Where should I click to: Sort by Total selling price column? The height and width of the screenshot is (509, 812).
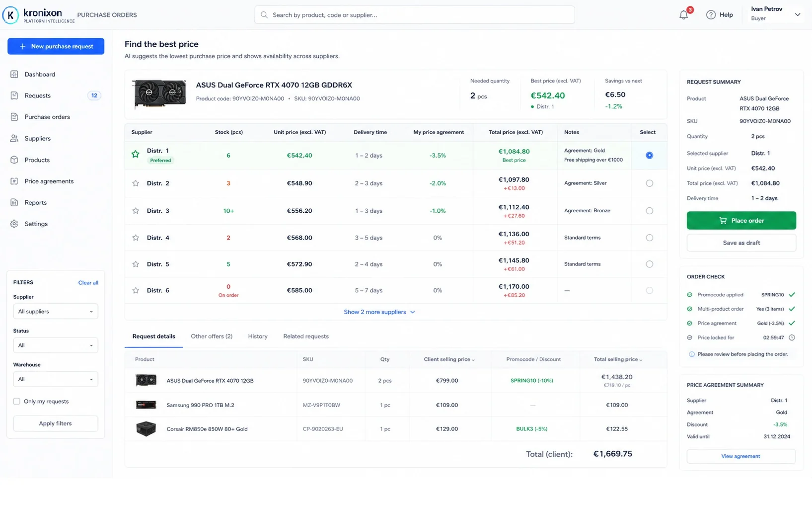tap(618, 359)
